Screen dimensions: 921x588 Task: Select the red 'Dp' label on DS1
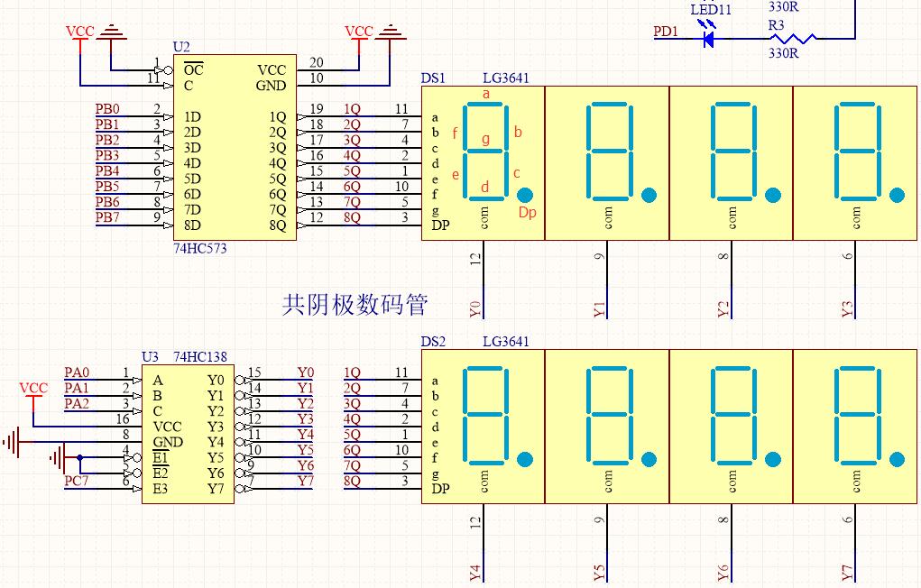[x=528, y=212]
